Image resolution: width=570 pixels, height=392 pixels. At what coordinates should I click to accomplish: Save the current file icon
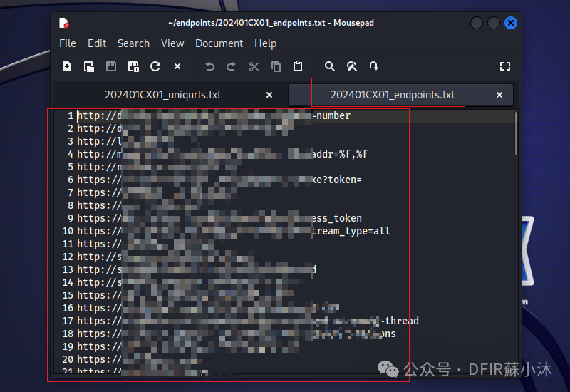[111, 66]
